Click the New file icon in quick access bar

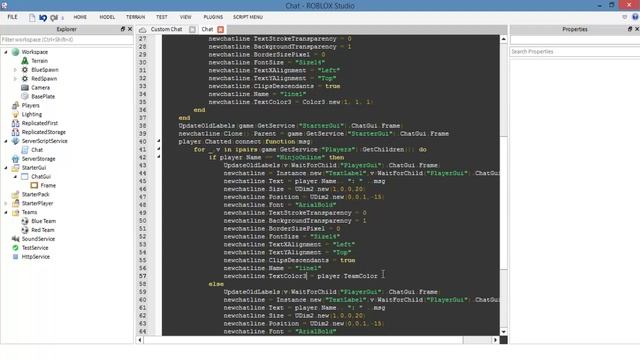click(32, 18)
